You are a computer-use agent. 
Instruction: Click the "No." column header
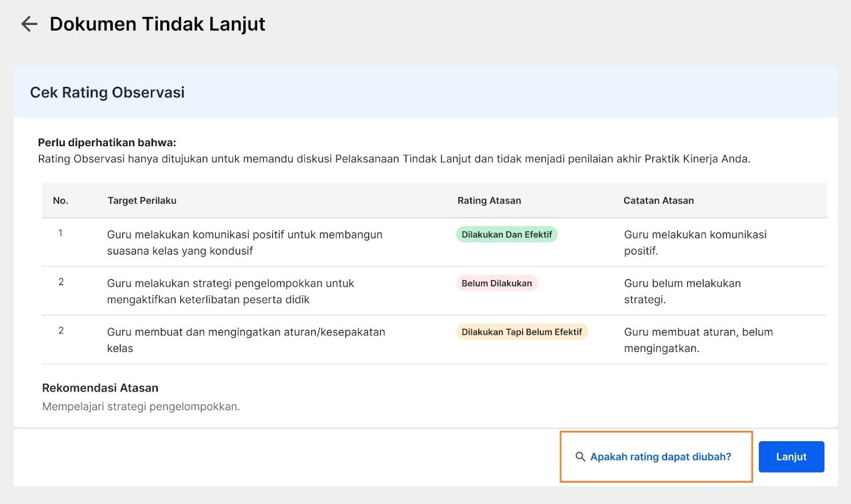[60, 200]
